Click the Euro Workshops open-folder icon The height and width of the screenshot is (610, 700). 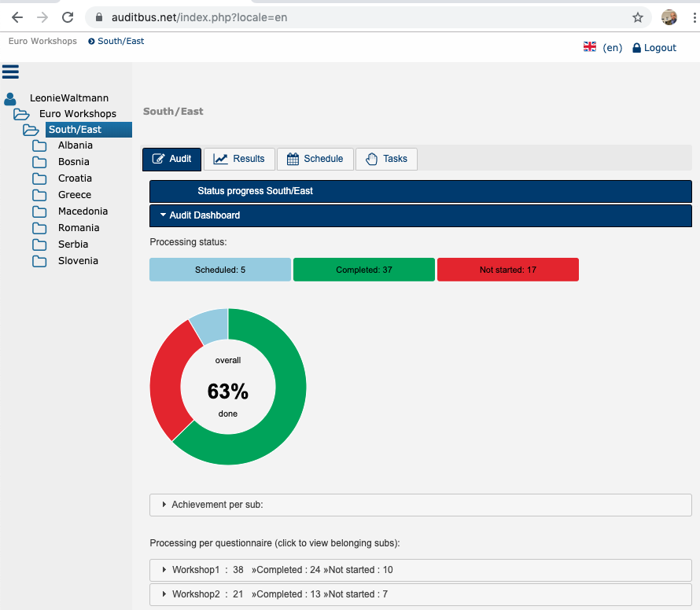[x=21, y=114]
